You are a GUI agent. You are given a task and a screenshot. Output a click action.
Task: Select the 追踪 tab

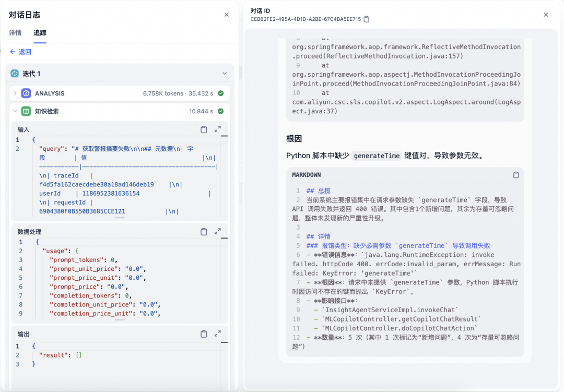(x=40, y=33)
